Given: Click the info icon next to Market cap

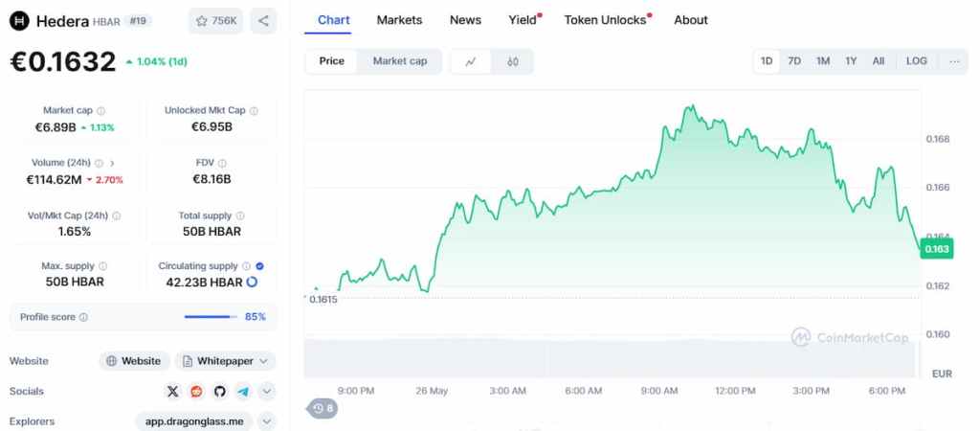Looking at the screenshot, I should coord(101,111).
